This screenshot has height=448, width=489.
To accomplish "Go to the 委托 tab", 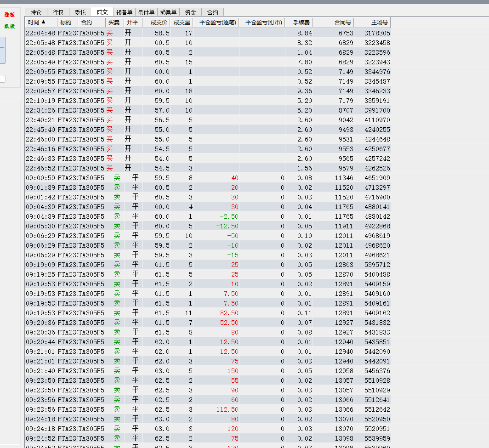I will 80,12.
